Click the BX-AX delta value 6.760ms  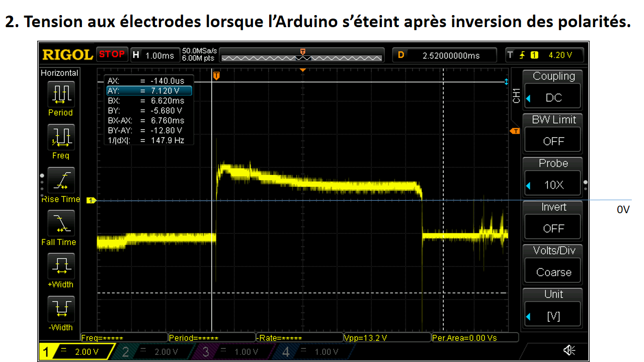tap(167, 121)
